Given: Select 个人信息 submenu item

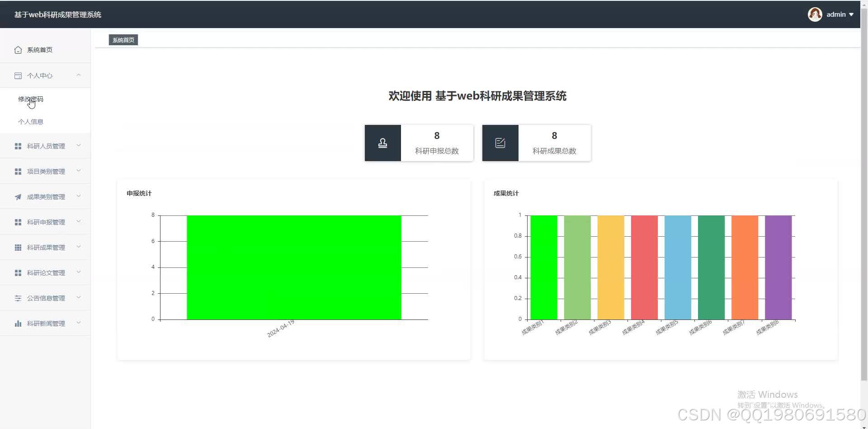Looking at the screenshot, I should pyautogui.click(x=45, y=122).
